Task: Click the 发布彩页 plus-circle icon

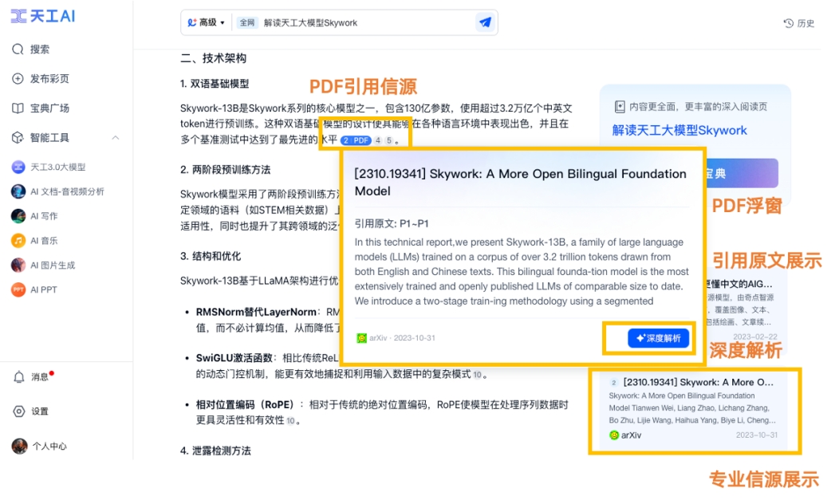Action: point(18,78)
